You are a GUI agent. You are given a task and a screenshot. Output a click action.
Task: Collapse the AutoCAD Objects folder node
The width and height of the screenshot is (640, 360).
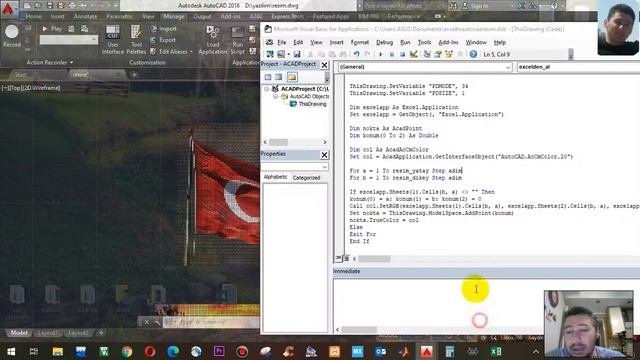point(276,96)
